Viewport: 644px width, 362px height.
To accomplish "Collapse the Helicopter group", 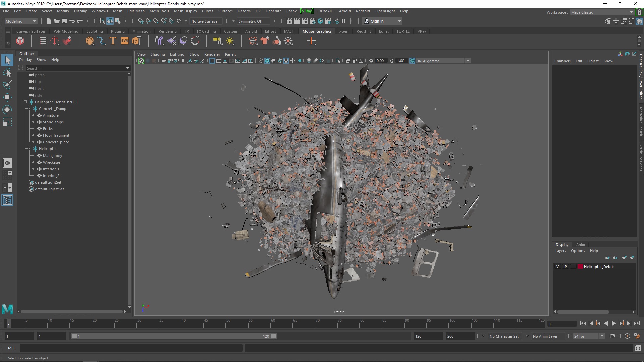I will 29,149.
